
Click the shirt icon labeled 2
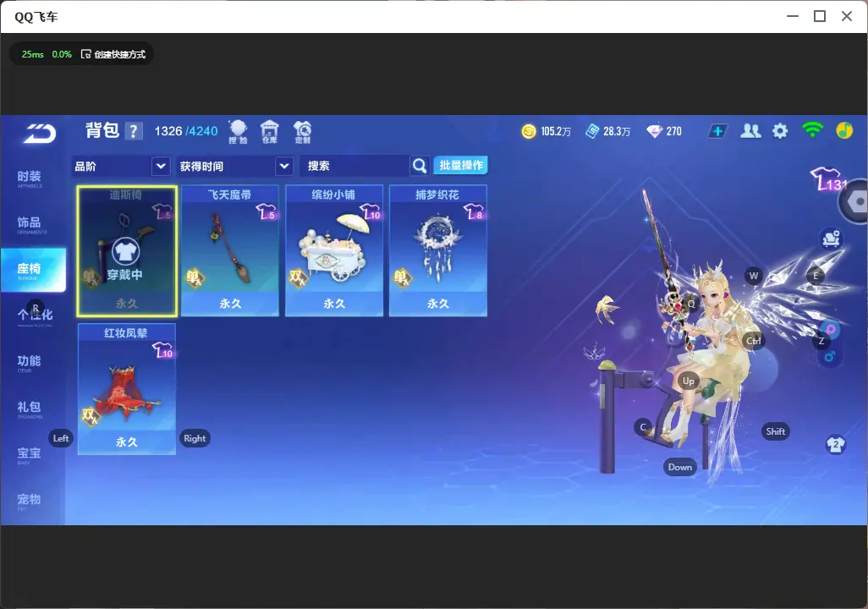click(835, 445)
